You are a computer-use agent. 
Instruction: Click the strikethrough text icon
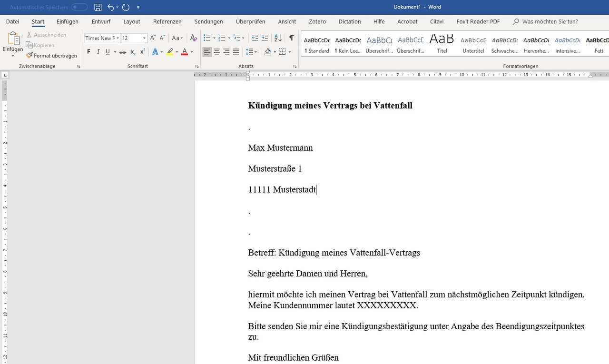click(123, 52)
